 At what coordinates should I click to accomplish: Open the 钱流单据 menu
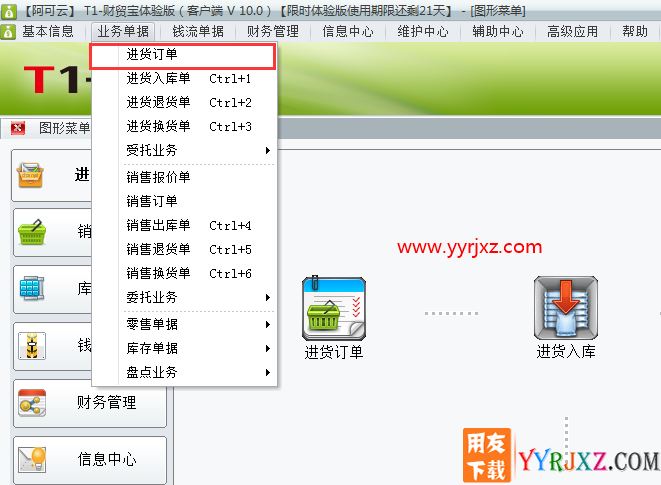pos(198,32)
